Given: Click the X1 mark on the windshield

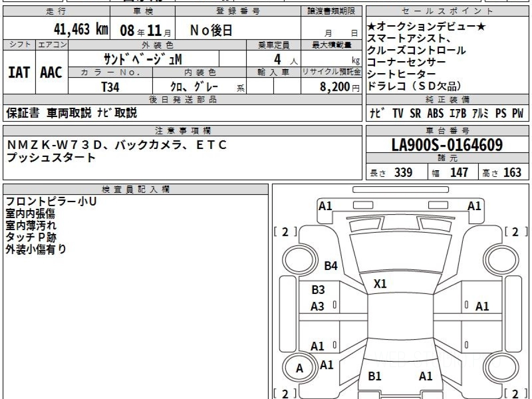Looking at the screenshot, I should [x=380, y=284].
